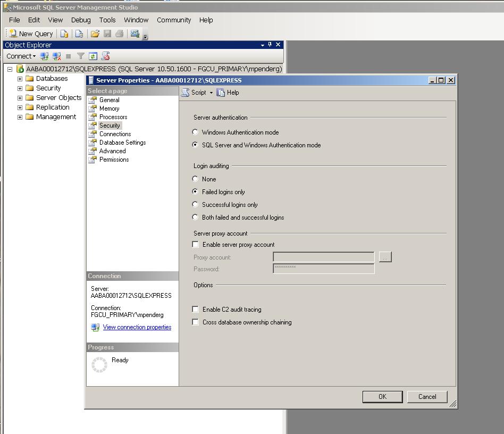
Task: Click the Print icon in toolbar
Action: click(x=120, y=34)
